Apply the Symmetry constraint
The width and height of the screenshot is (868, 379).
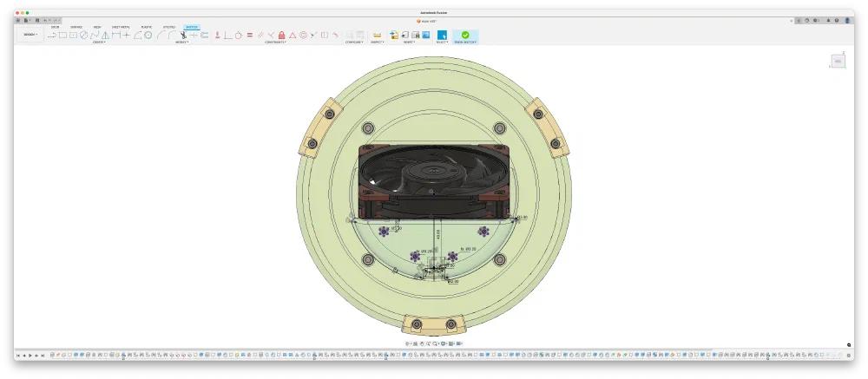pyautogui.click(x=325, y=35)
